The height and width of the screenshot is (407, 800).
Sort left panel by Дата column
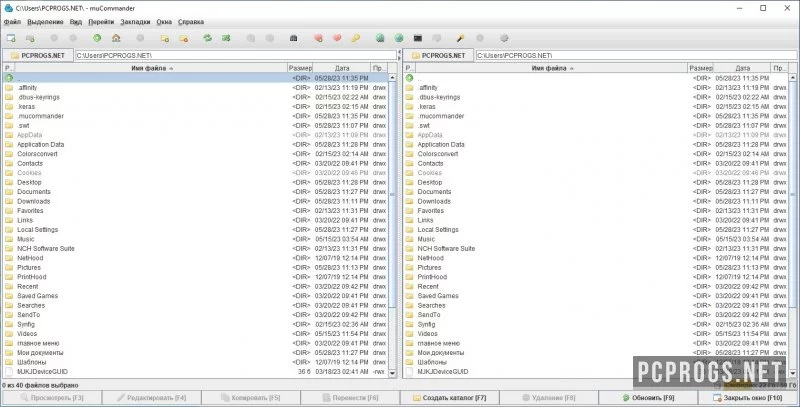[x=342, y=68]
